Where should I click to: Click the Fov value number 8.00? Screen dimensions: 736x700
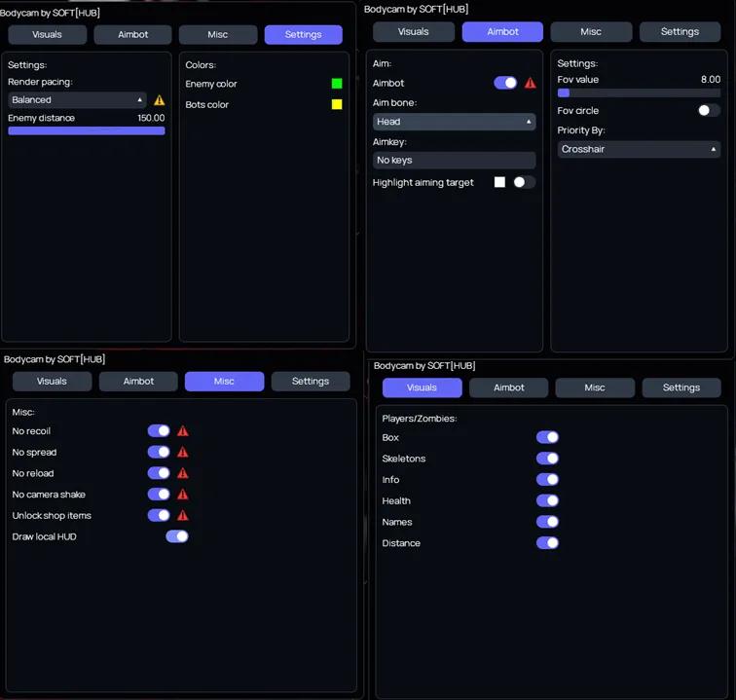click(x=711, y=79)
